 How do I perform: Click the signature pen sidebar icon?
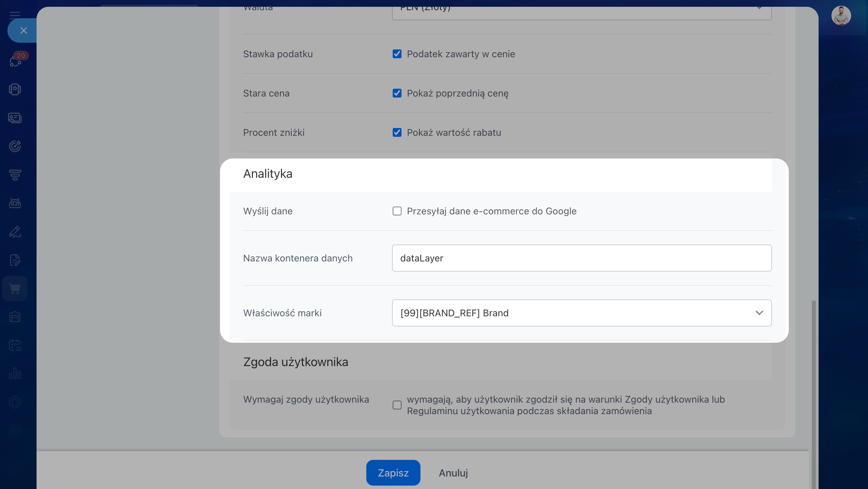pyautogui.click(x=15, y=232)
